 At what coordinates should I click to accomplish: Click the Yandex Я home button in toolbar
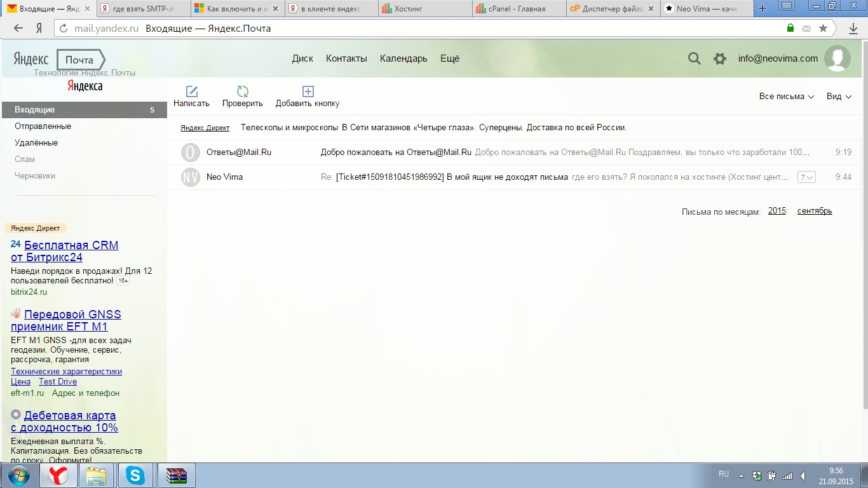pos(39,28)
